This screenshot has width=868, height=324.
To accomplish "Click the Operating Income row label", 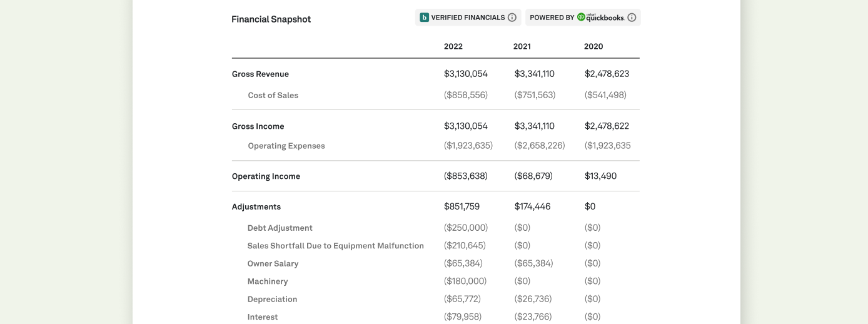I will click(266, 176).
